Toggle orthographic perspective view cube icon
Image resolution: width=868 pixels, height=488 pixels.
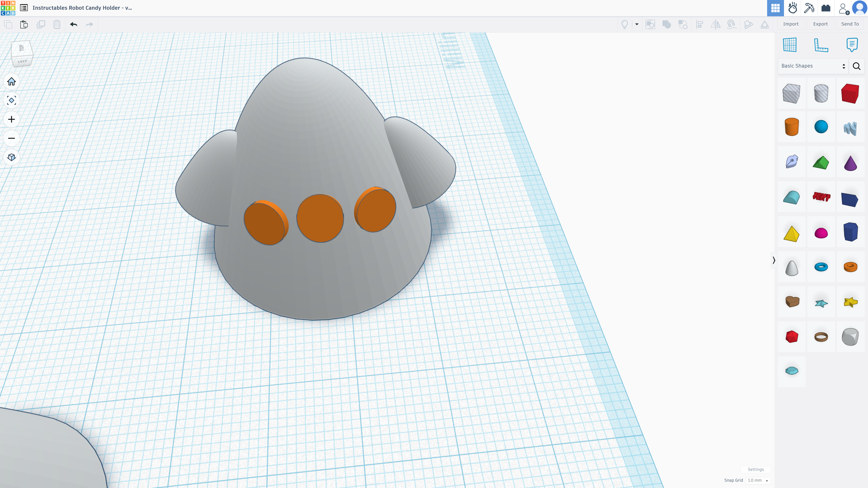pos(12,157)
